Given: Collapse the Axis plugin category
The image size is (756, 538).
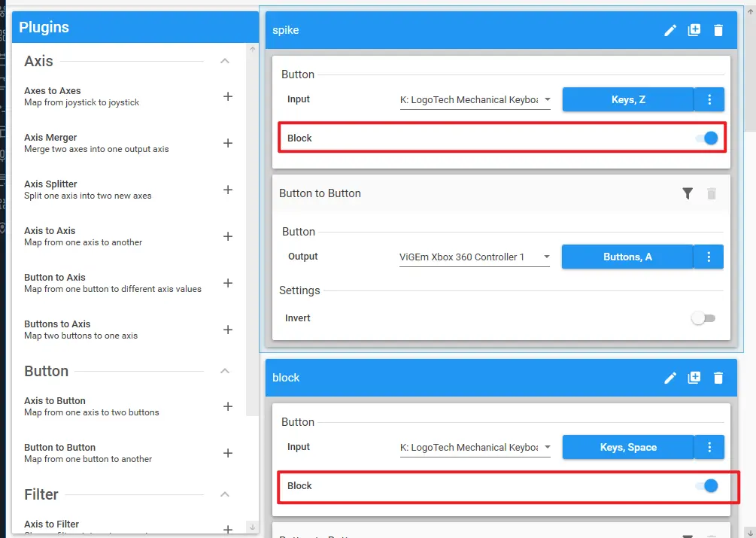Looking at the screenshot, I should coord(224,61).
